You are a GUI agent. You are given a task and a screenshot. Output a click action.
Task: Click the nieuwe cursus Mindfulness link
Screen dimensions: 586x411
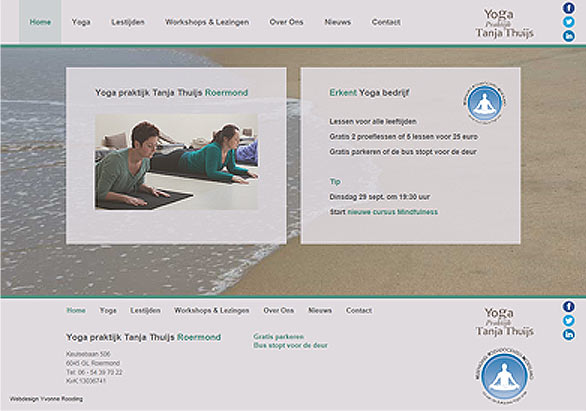pos(392,212)
